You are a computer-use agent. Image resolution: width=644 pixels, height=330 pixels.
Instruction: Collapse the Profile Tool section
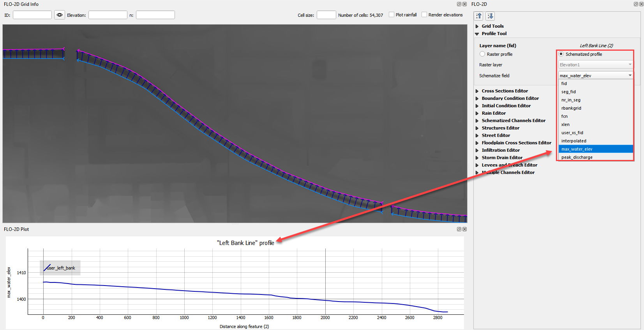point(477,34)
